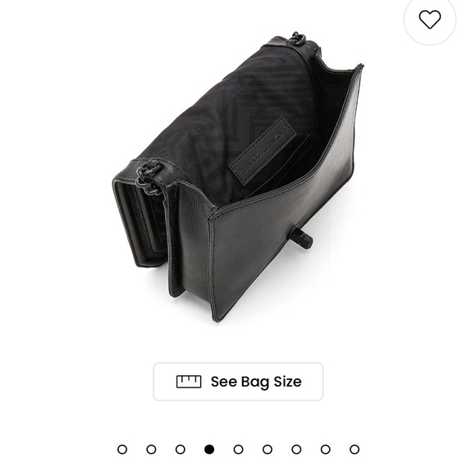Switch to the third carousel dot
Image resolution: width=476 pixels, height=476 pixels.
coord(181,449)
